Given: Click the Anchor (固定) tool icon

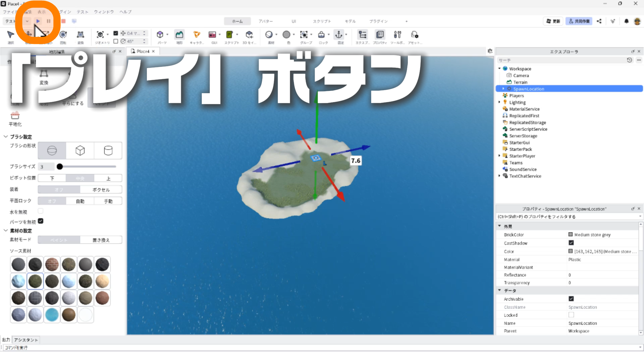Looking at the screenshot, I should pyautogui.click(x=339, y=35).
